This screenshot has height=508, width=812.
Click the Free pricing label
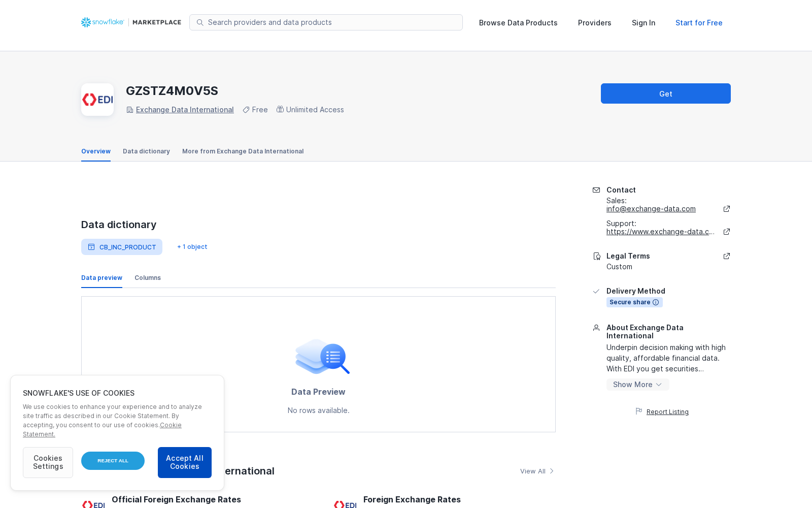[x=260, y=110]
